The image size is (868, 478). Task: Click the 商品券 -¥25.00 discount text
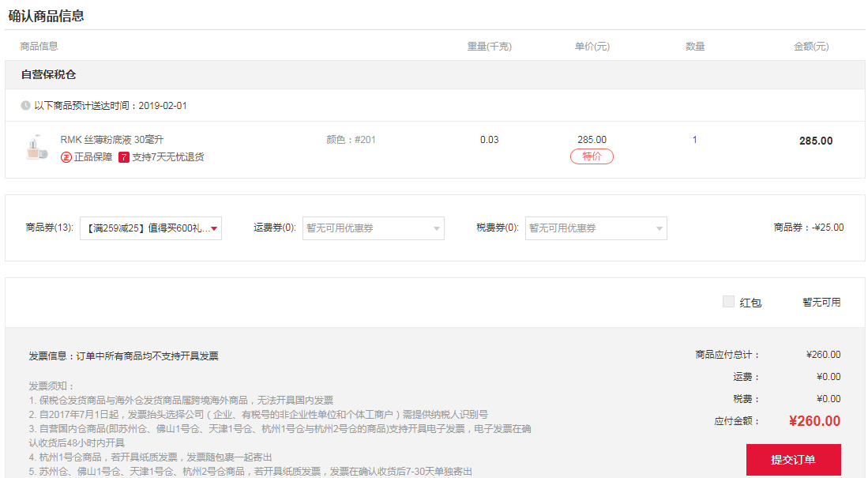[x=808, y=228]
